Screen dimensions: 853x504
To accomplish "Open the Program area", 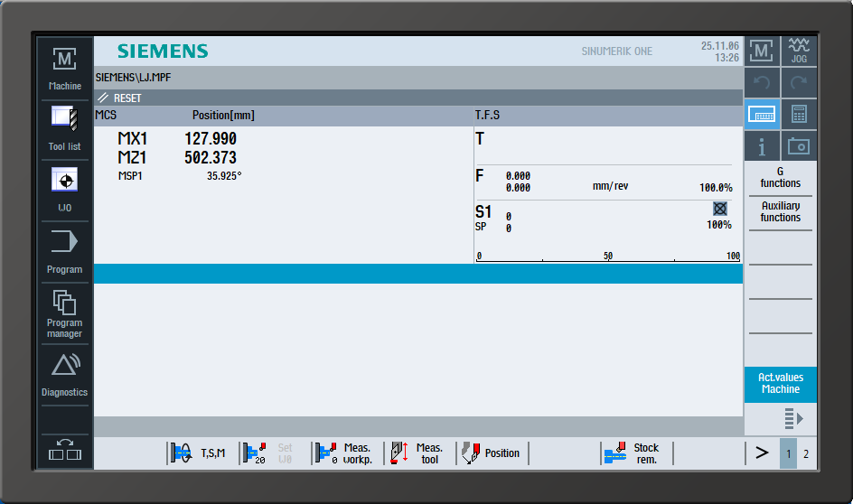I will tap(65, 249).
